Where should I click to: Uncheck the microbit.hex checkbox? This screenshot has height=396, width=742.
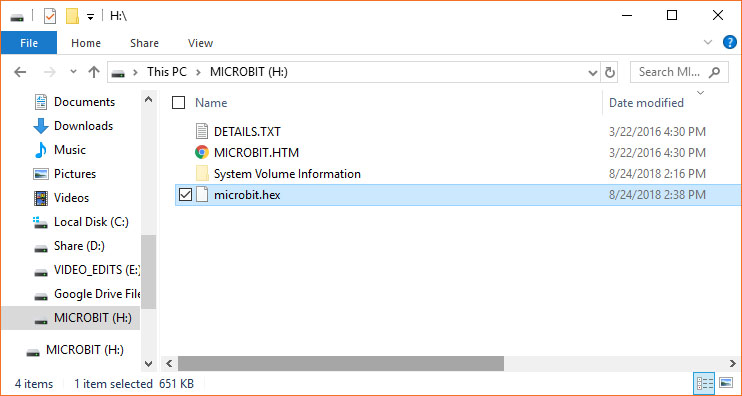185,194
